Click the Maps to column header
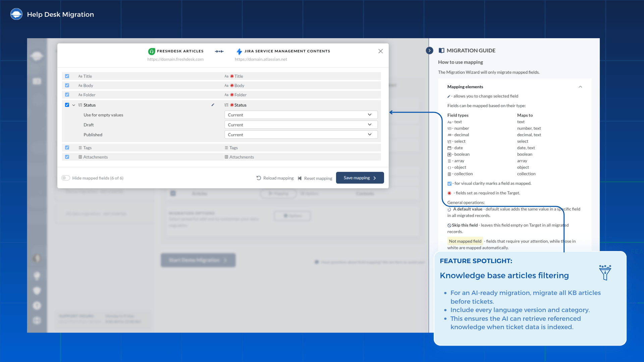Screen dimensions: 644x362 [525, 115]
